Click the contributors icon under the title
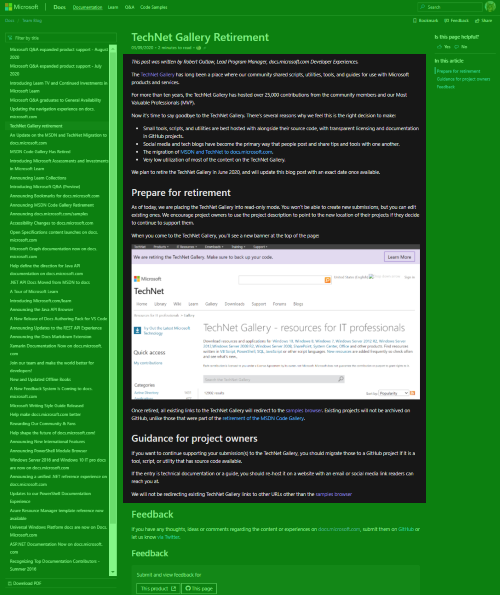The image size is (500, 595). (198, 48)
